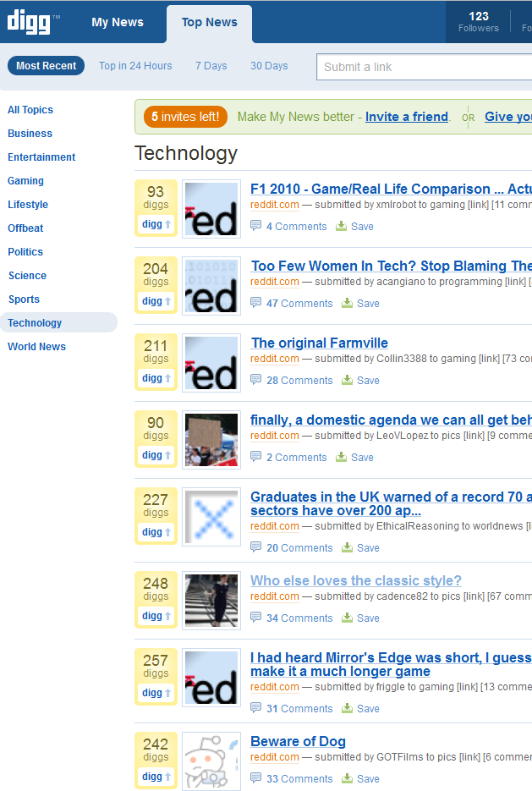Filter stories by 7 Days
Image resolution: width=532 pixels, height=791 pixels.
click(211, 66)
